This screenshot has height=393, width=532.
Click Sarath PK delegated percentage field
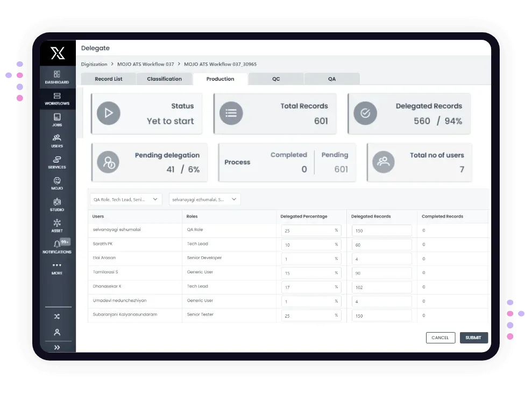[x=311, y=244]
